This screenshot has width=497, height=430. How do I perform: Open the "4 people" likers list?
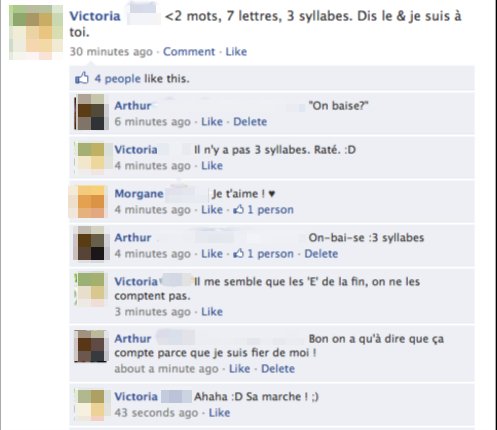117,79
